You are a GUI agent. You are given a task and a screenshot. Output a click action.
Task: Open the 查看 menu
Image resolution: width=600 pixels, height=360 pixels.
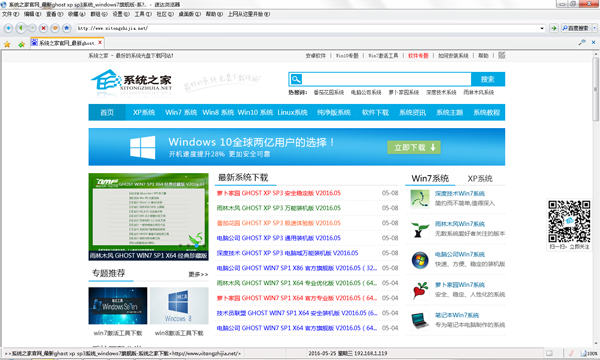click(55, 14)
